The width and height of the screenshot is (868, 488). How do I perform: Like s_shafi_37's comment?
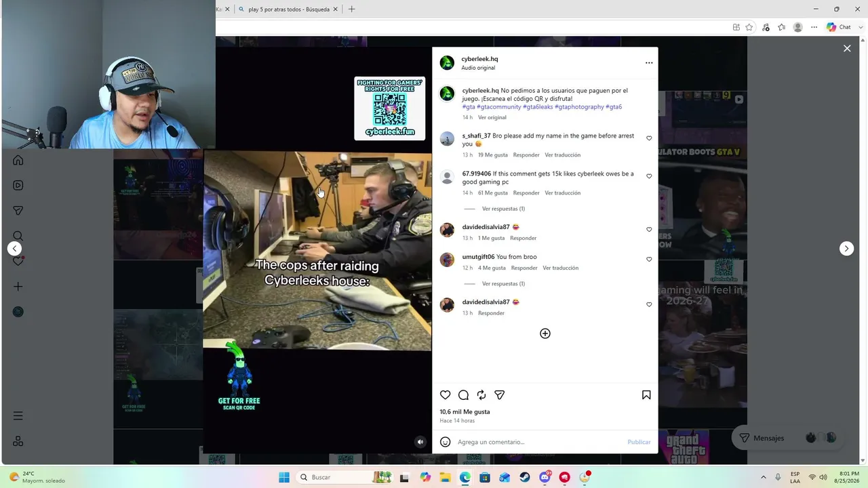pyautogui.click(x=649, y=138)
